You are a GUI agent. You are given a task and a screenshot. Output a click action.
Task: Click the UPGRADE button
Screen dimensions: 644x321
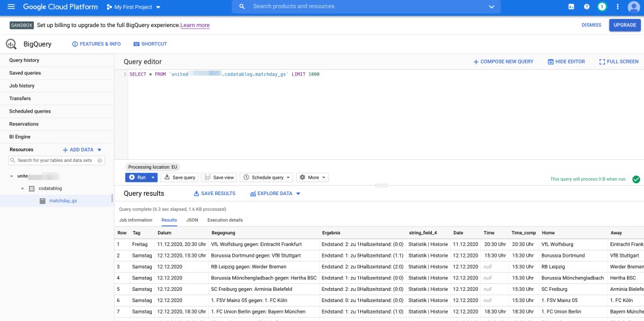(x=624, y=25)
